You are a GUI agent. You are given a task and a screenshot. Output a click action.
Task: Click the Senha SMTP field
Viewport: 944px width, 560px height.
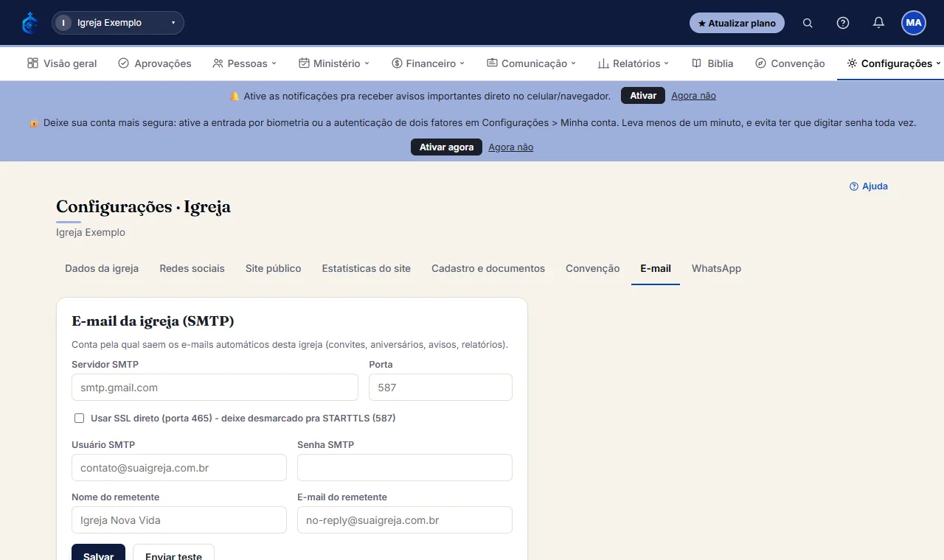405,467
